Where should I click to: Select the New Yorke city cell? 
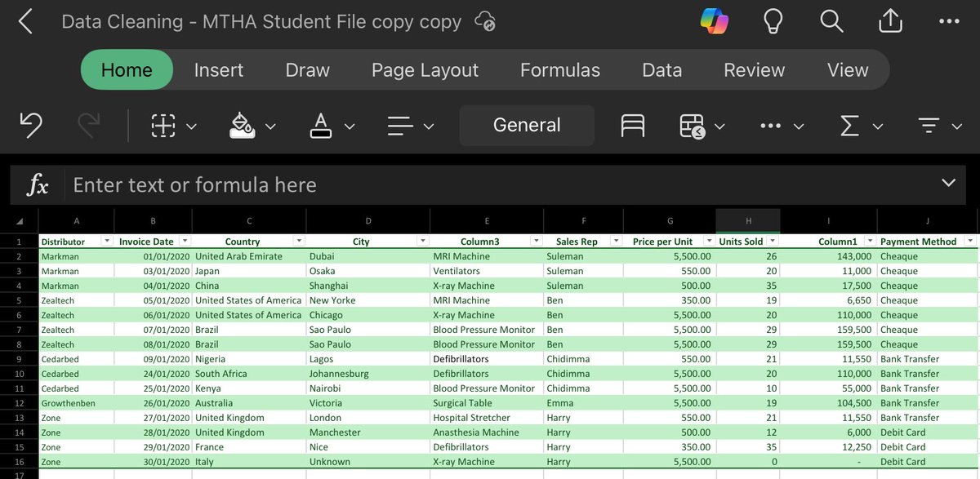[x=368, y=300]
